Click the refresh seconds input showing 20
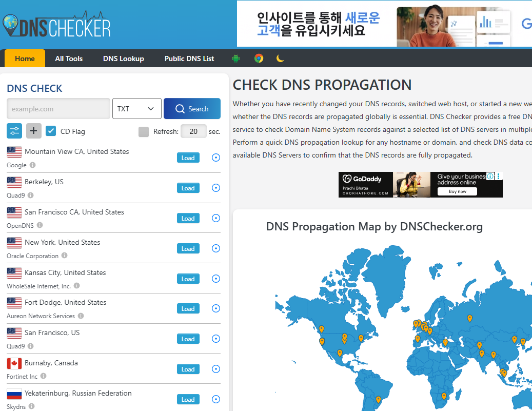This screenshot has height=411, width=532. pyautogui.click(x=193, y=131)
